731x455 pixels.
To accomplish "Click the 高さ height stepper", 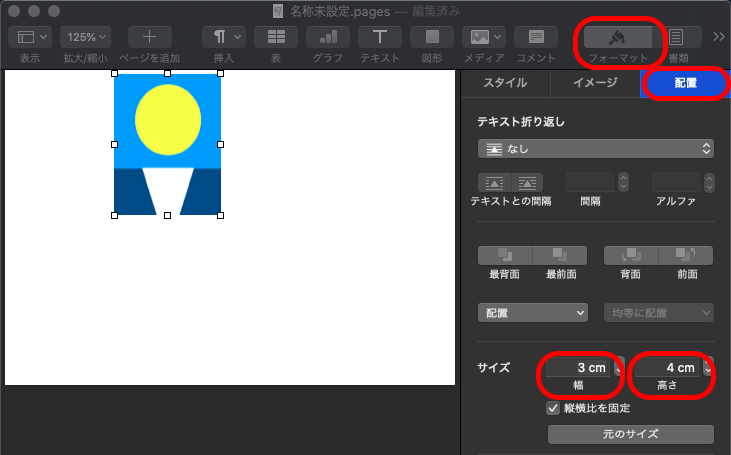I will click(708, 367).
